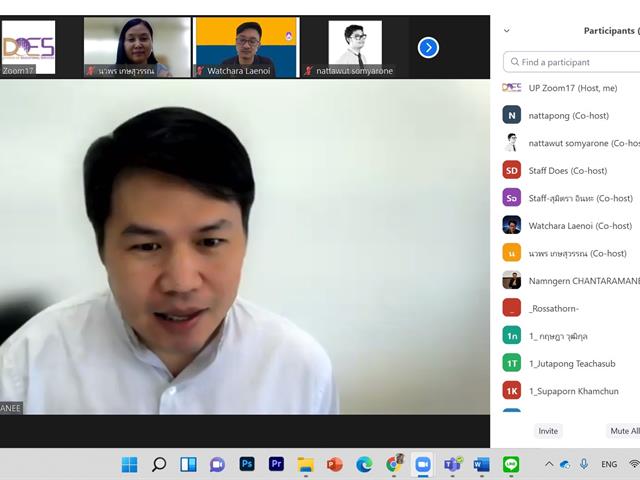
Task: Select _Rossathorn- participant row
Action: (x=571, y=309)
